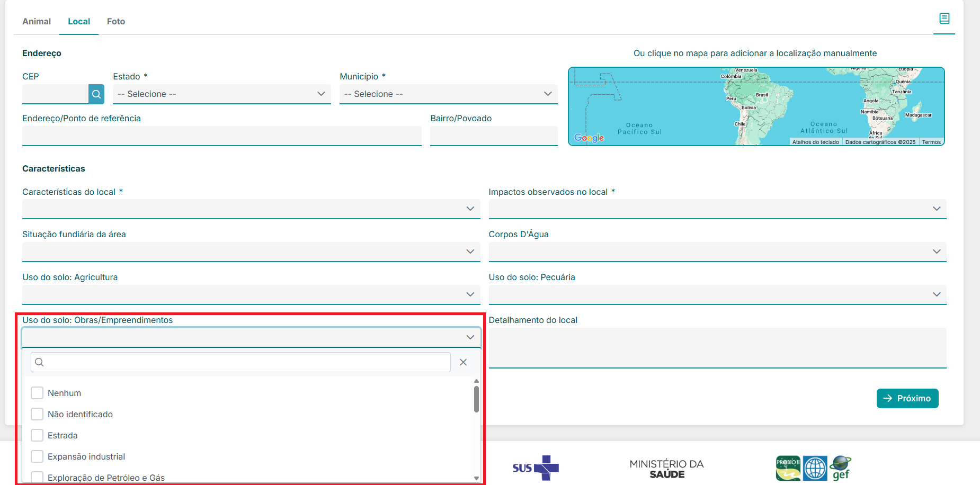Go to the Foto tab
980x485 pixels.
click(x=116, y=22)
